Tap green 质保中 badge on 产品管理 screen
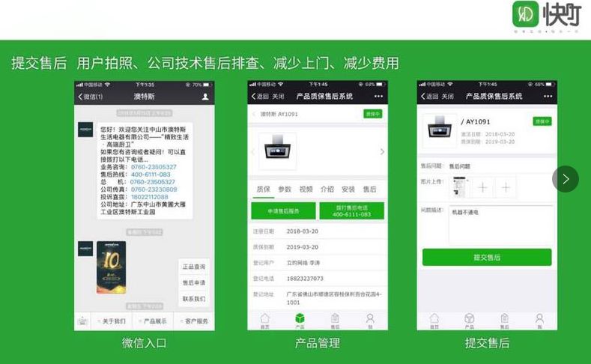 (373, 114)
